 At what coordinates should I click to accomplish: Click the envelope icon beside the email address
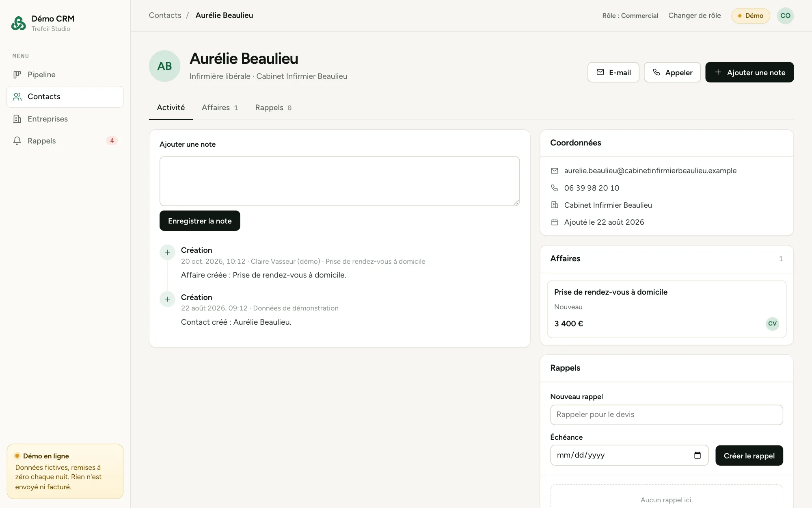tap(554, 171)
